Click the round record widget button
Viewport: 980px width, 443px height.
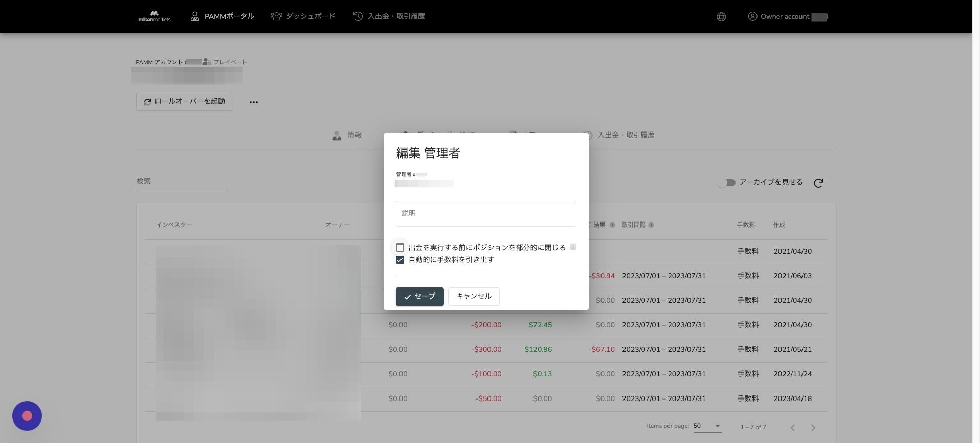point(27,416)
